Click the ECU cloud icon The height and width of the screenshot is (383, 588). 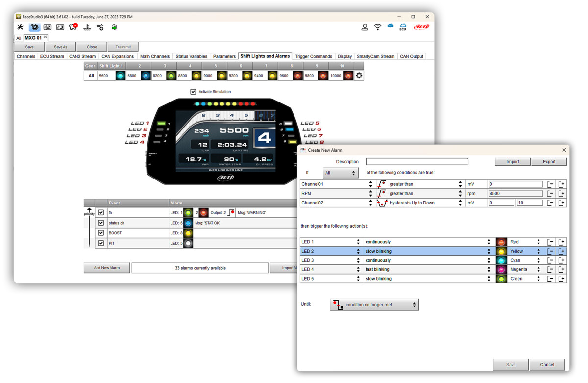[x=403, y=27]
